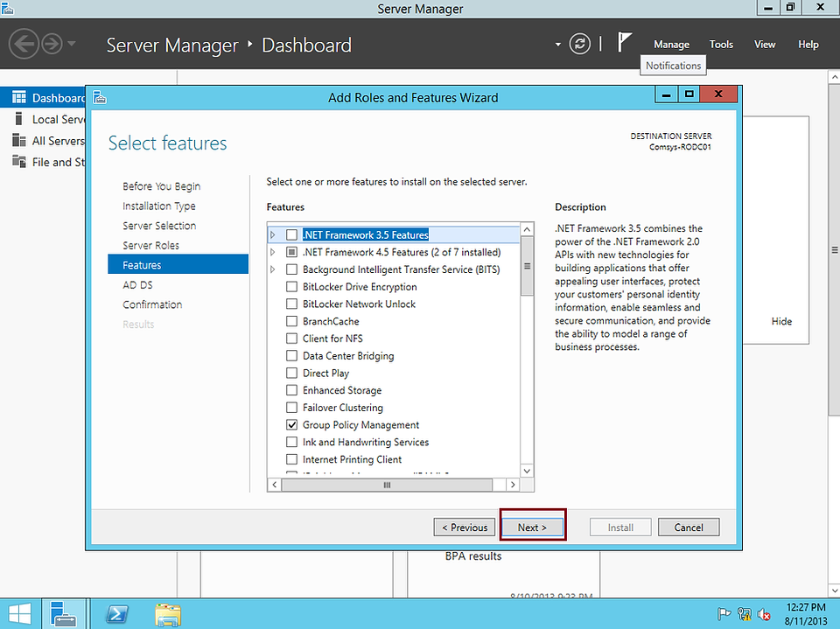Check Client for NFS checkbox
Viewport: 840px width, 629px height.
[291, 338]
